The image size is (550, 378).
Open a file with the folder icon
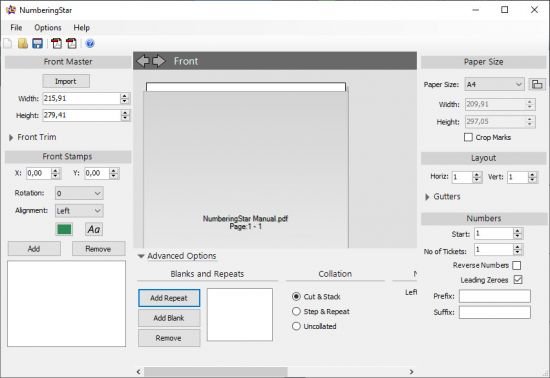(23, 43)
